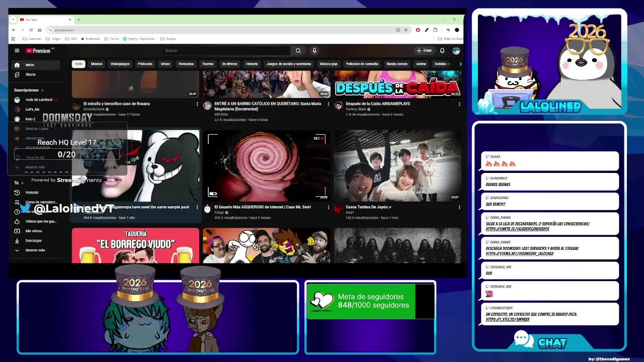Select the Pódcasts filter chip
This screenshot has width=644, height=362.
pyautogui.click(x=145, y=64)
